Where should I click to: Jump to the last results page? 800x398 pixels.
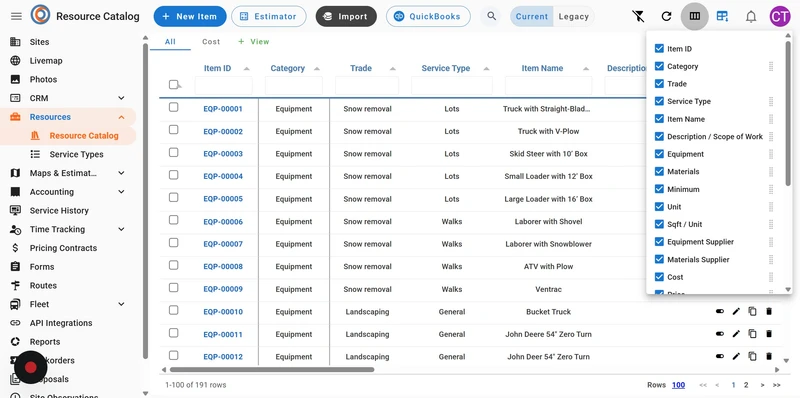777,385
